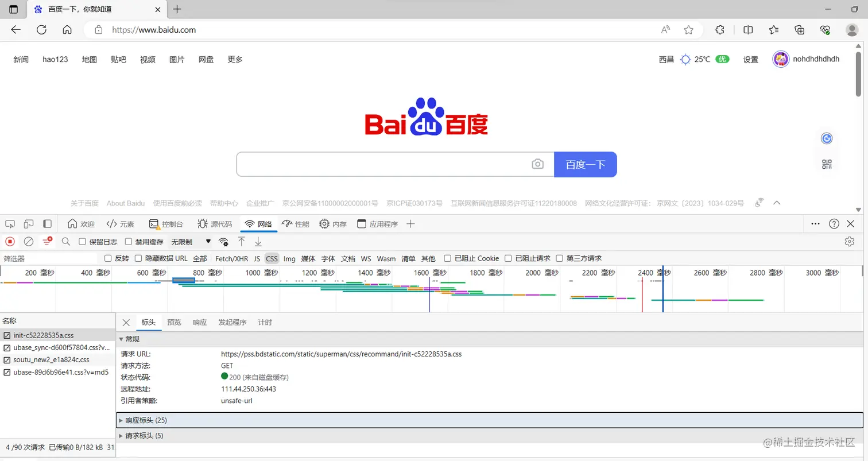The height and width of the screenshot is (461, 868).
Task: Open 预览 request detail tab
Action: coord(174,322)
